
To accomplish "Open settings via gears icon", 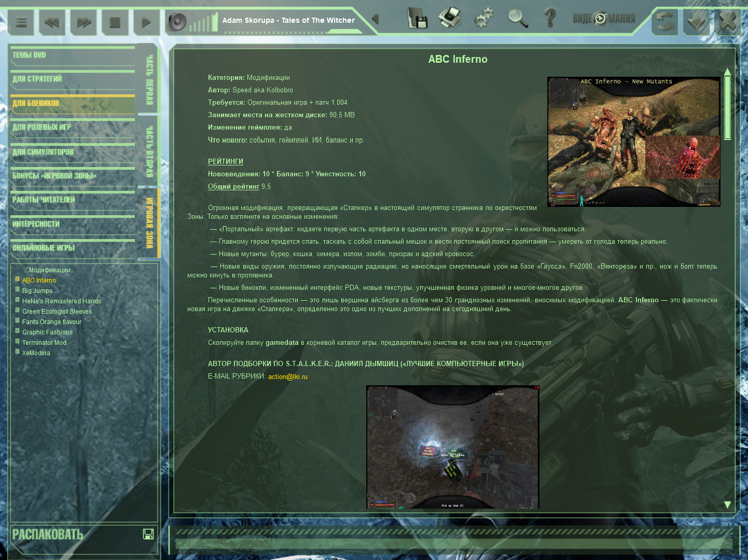I will [x=483, y=18].
